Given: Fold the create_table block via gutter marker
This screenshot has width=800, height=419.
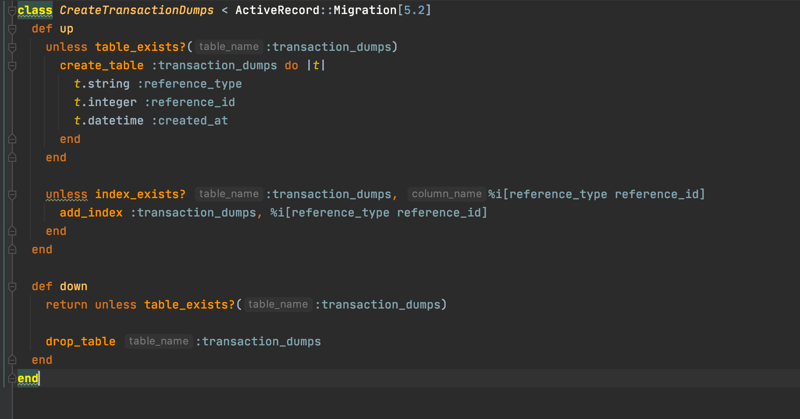Looking at the screenshot, I should pos(12,66).
